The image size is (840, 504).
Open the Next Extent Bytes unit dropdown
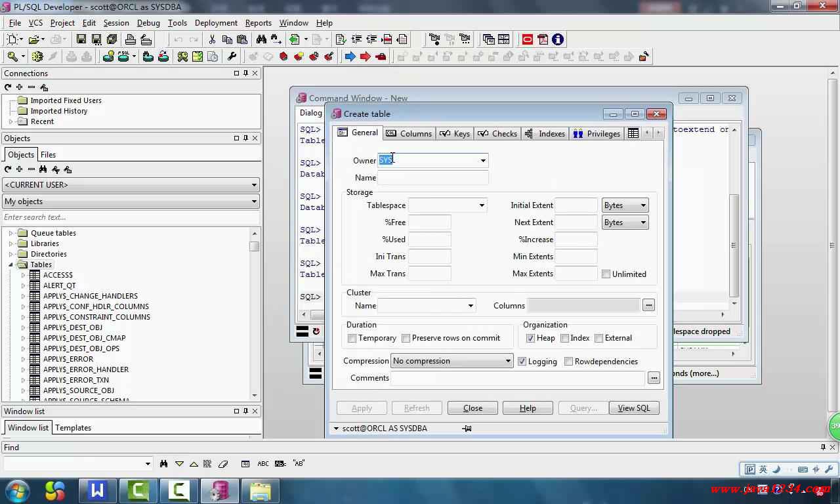pyautogui.click(x=643, y=222)
